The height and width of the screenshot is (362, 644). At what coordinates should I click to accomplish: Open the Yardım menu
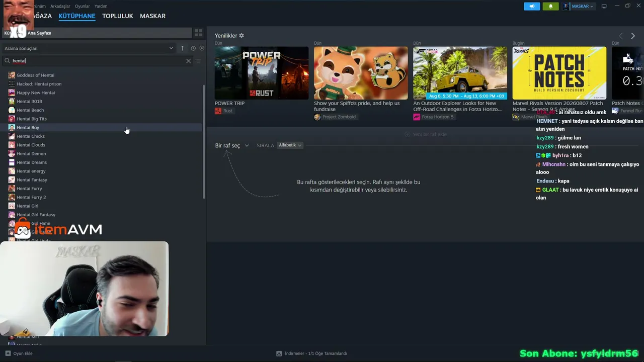pyautogui.click(x=101, y=6)
